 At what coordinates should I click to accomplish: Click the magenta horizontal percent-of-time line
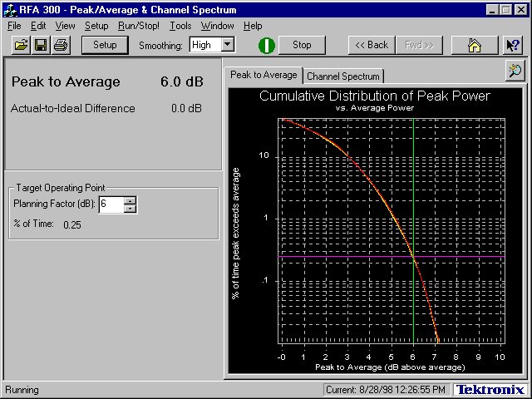(392, 257)
